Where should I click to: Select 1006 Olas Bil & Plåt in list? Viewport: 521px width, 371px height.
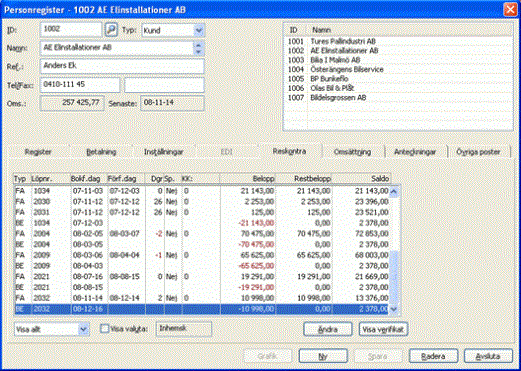398,88
